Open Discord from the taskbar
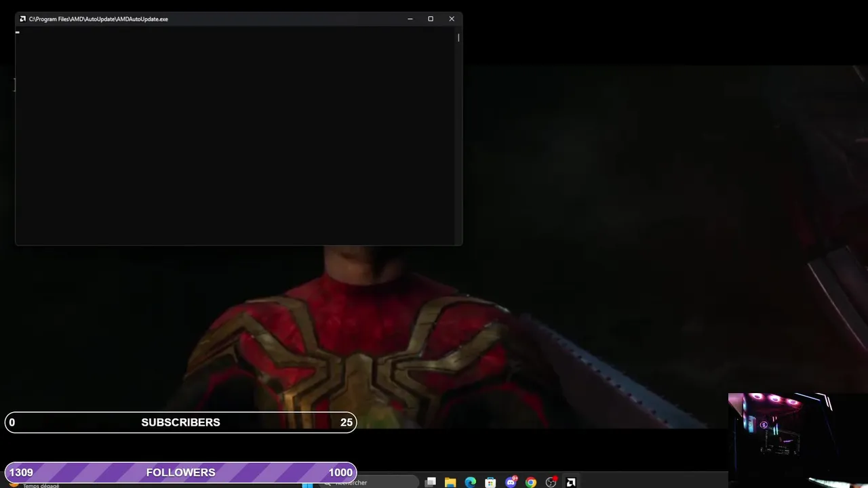Viewport: 868px width, 488px height. [x=511, y=483]
